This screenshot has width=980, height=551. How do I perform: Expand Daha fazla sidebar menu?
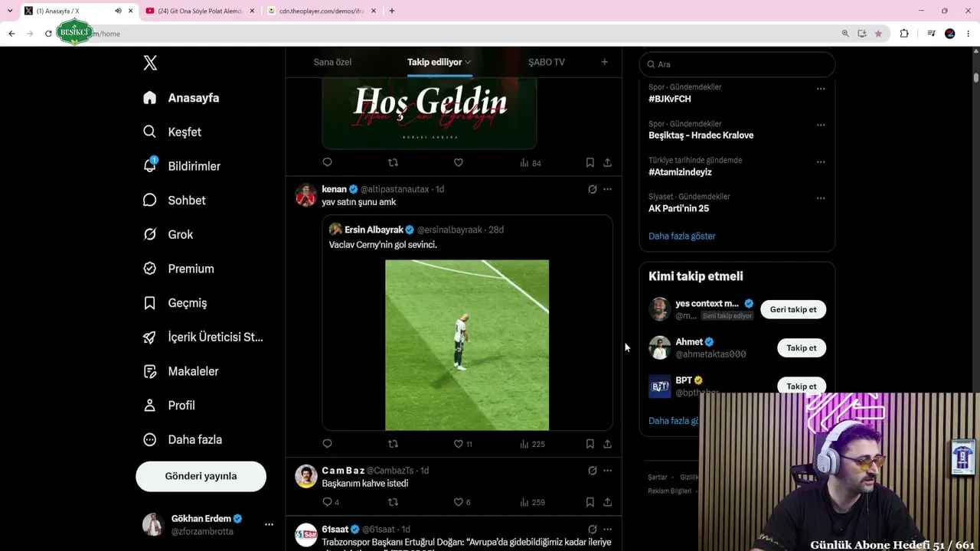(x=183, y=440)
